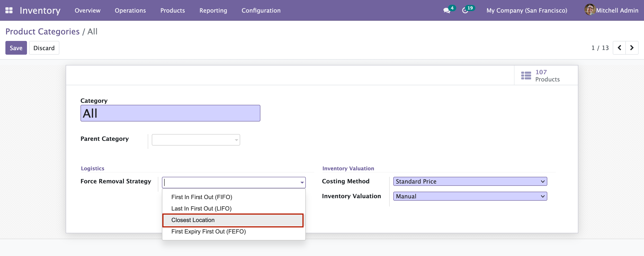Click Mitchell Admin avatar picture
The height and width of the screenshot is (256, 644).
(x=590, y=10)
